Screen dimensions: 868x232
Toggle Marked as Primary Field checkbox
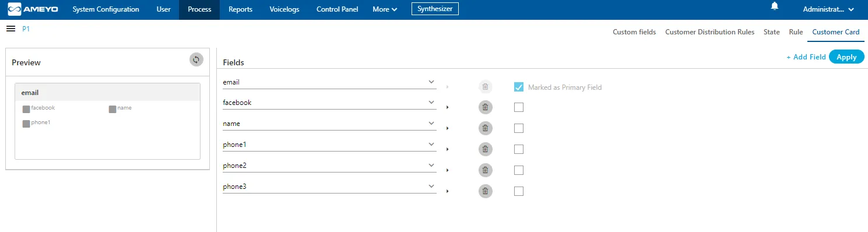[x=519, y=87]
